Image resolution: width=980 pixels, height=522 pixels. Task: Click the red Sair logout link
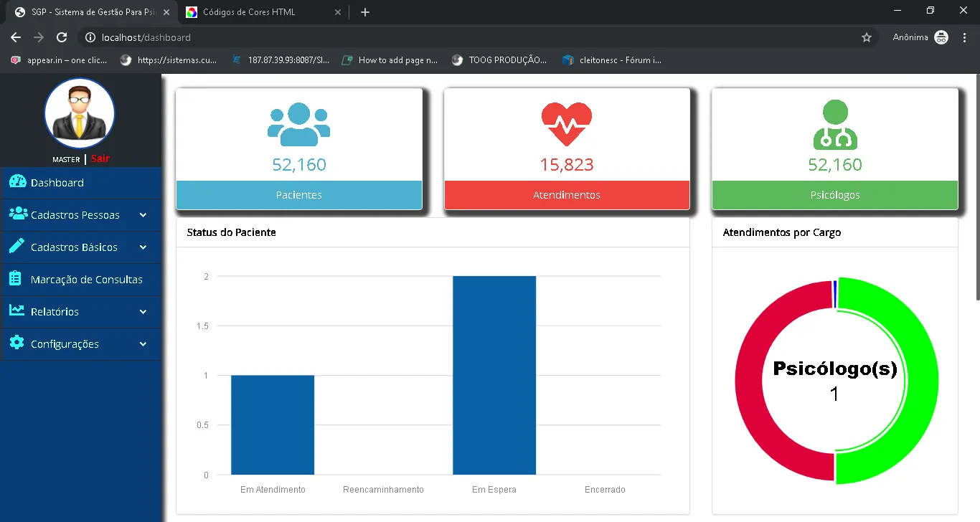point(100,158)
